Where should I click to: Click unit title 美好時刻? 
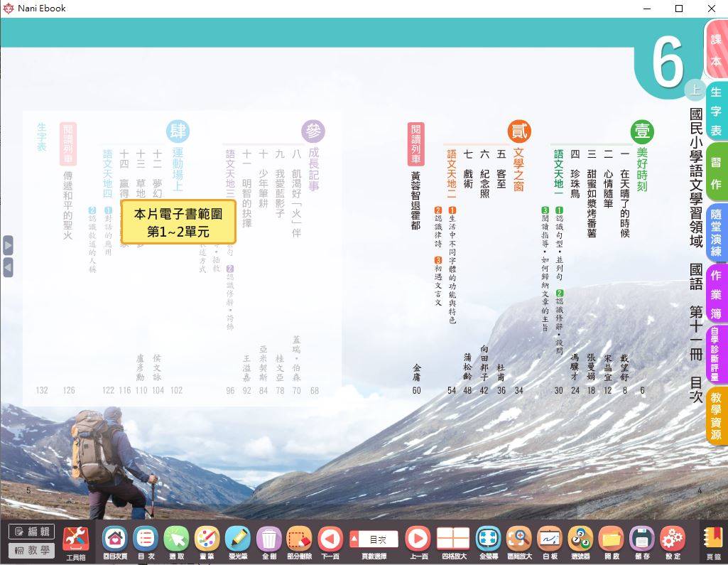pos(642,170)
